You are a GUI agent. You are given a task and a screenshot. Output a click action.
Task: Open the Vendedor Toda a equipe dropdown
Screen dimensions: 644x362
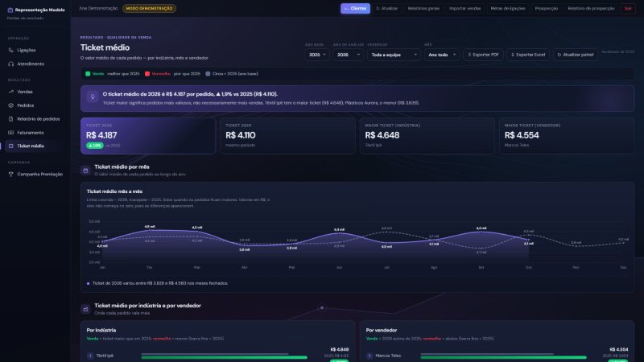[394, 55]
